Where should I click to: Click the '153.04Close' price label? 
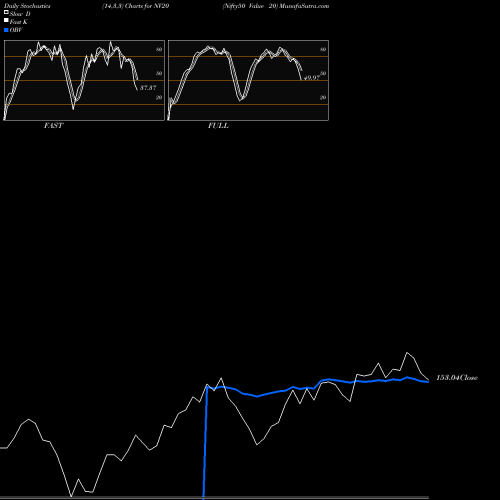coord(457,378)
